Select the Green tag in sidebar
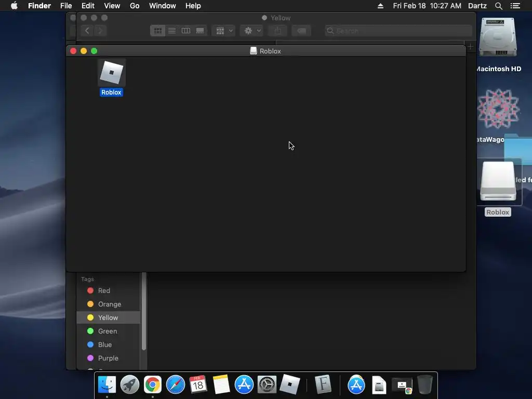532x399 pixels. click(x=109, y=331)
